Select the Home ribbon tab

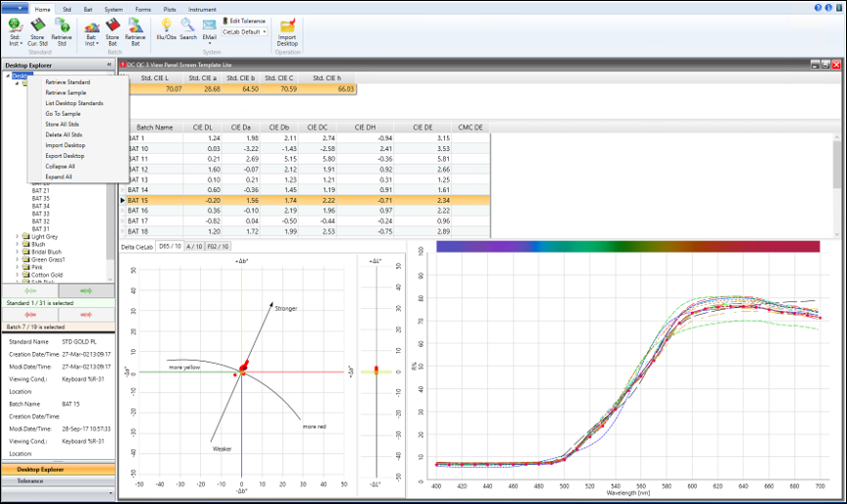(x=42, y=9)
